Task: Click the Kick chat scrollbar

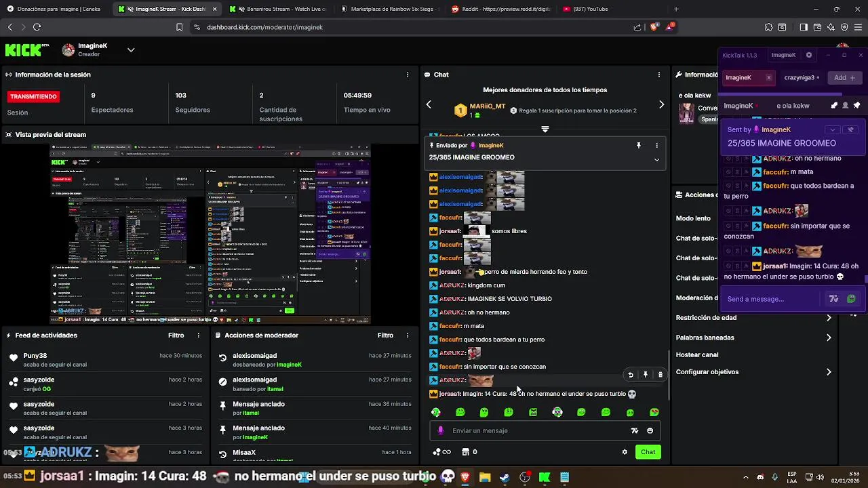Action: [669, 374]
